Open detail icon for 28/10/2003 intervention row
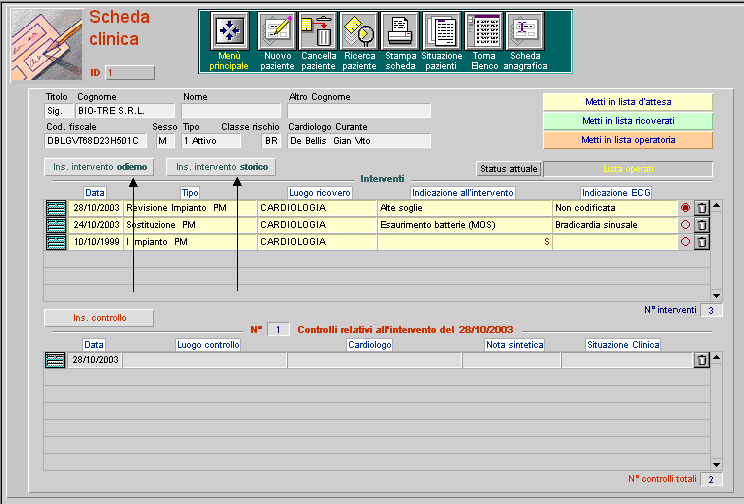744x504 pixels. click(56, 208)
